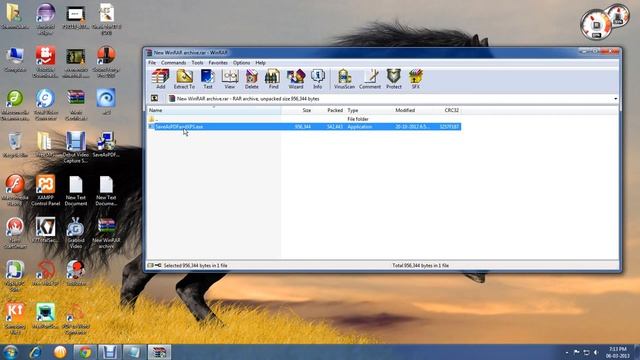The height and width of the screenshot is (360, 640).
Task: Select the Recycle Bin desktop icon
Action: click(15, 145)
